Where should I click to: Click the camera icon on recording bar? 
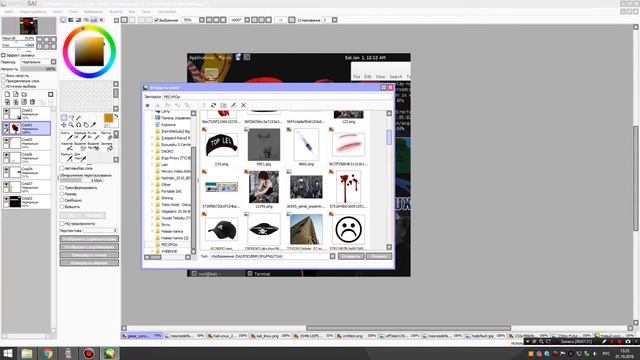[628, 341]
